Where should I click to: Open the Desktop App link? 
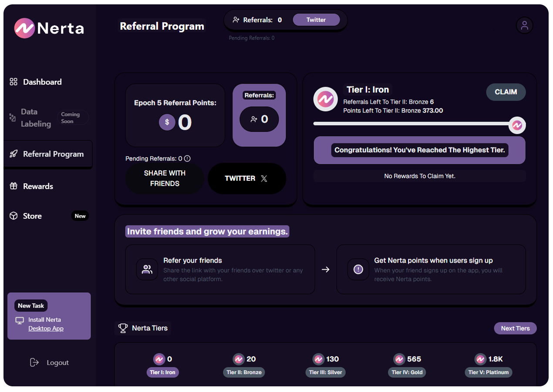tap(46, 328)
